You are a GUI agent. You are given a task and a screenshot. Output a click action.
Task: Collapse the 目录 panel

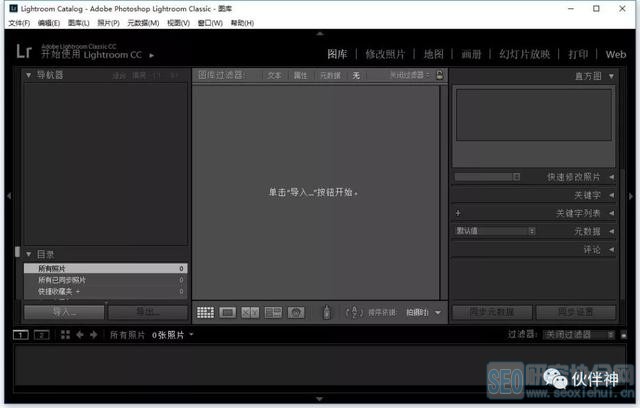[29, 254]
